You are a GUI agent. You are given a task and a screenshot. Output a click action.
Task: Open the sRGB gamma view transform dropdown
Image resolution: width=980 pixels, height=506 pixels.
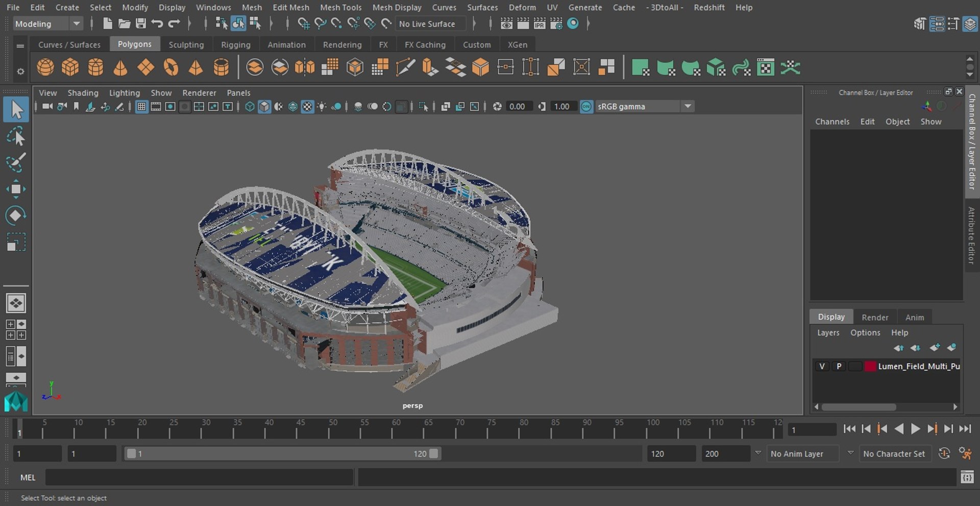click(x=645, y=107)
